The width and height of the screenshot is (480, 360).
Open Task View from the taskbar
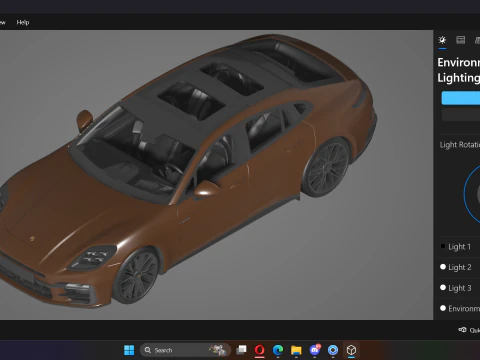click(241, 350)
